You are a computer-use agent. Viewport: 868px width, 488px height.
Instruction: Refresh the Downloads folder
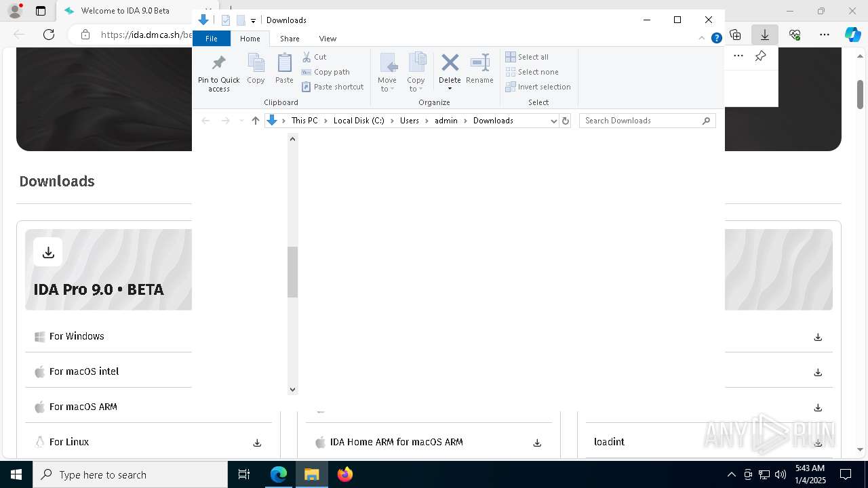pos(566,121)
